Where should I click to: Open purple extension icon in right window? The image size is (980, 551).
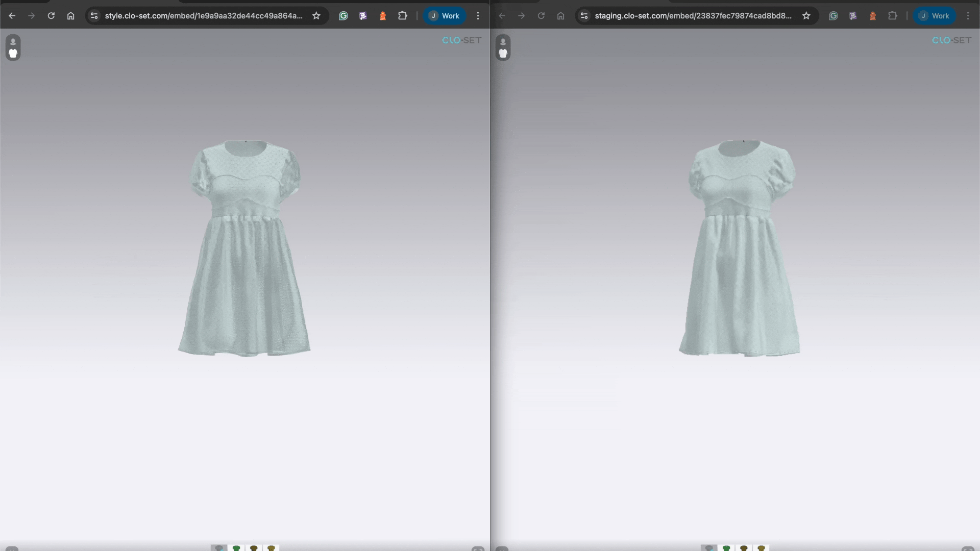pyautogui.click(x=853, y=16)
